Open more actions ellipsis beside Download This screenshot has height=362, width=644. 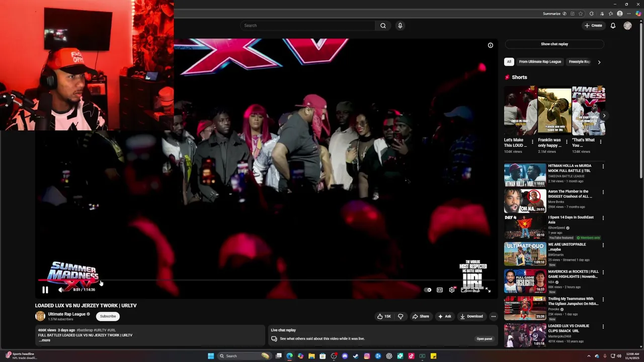(x=494, y=316)
